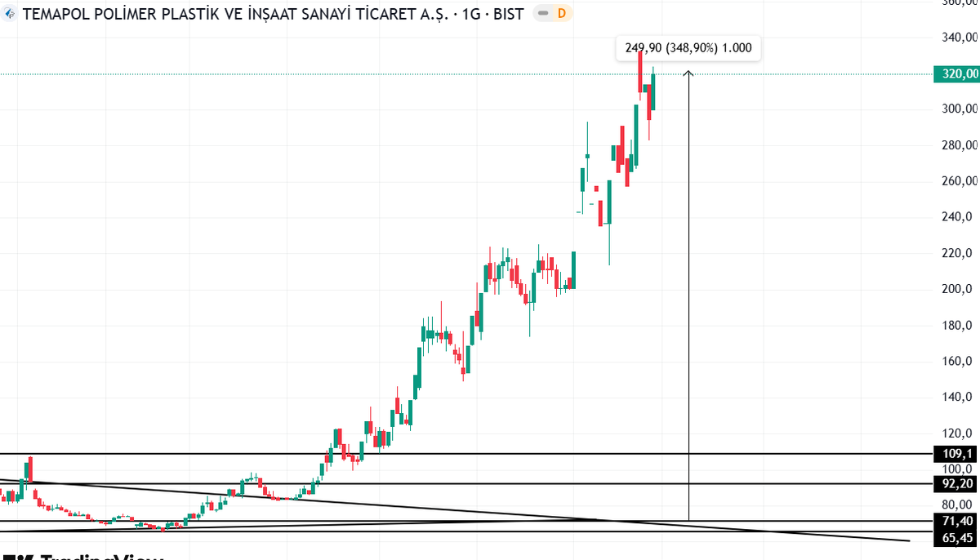Open the TEMAPOL POLİMER PLASTİK symbol title
Viewport: 980px width, 560px height.
[x=273, y=14]
